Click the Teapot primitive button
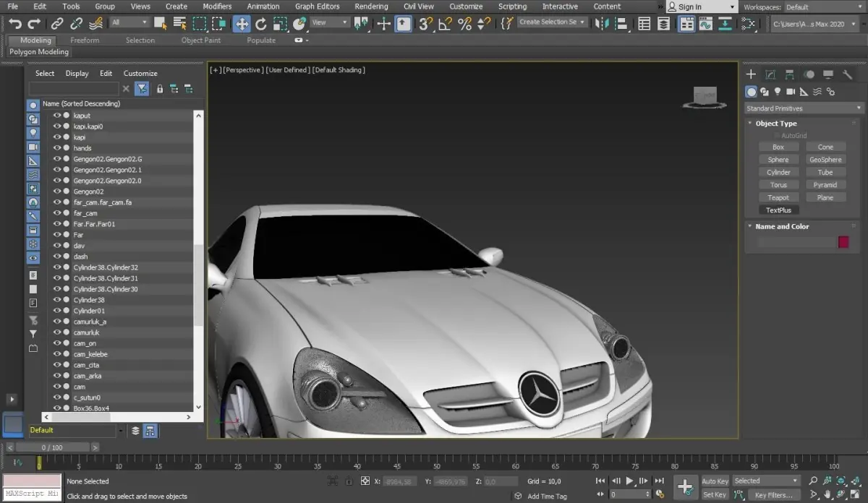This screenshot has width=868, height=503. (778, 197)
